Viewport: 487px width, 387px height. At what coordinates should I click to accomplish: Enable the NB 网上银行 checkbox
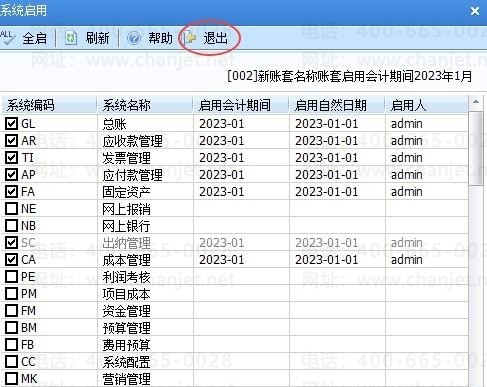point(11,226)
